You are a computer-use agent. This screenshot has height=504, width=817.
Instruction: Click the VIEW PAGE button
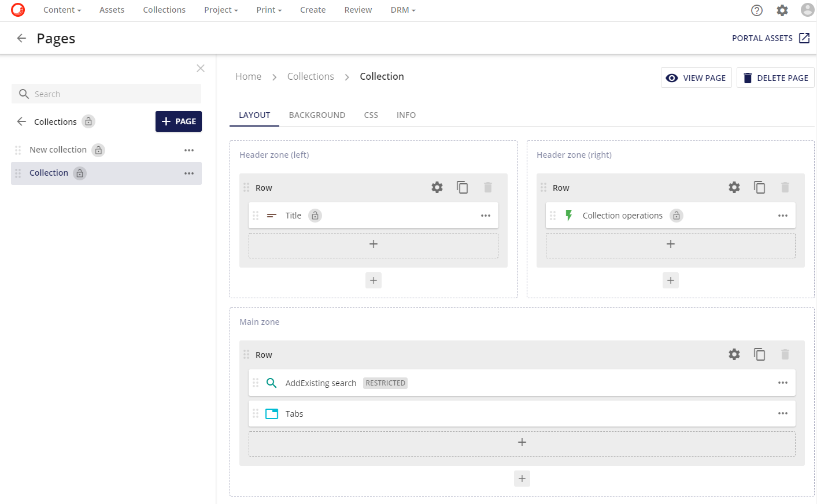[x=696, y=77]
